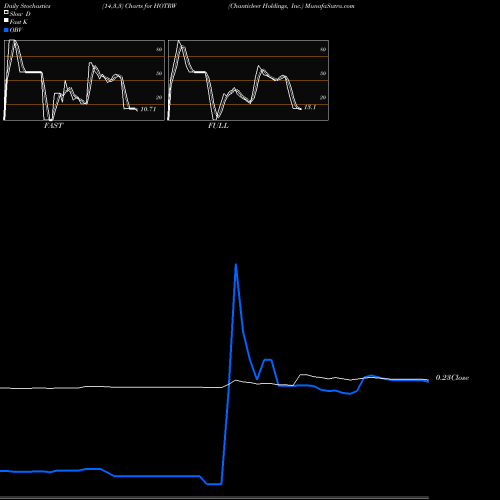This screenshot has height=500, width=500.
Task: Click the Fast K legend swatch
Action: (x=6, y=21)
